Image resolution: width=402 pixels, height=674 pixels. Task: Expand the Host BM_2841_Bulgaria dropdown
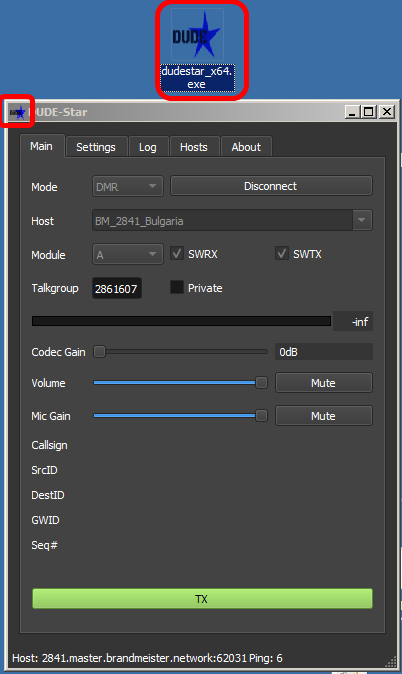(232, 221)
